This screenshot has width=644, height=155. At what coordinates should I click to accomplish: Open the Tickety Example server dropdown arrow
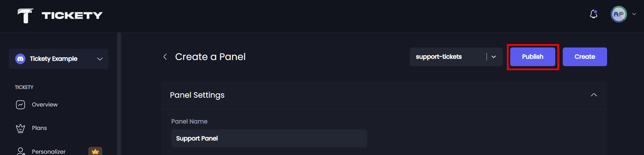point(100,59)
